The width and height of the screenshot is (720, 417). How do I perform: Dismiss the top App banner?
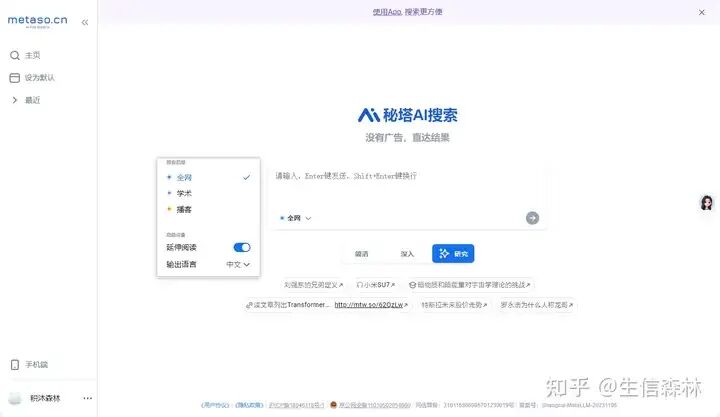click(x=702, y=12)
